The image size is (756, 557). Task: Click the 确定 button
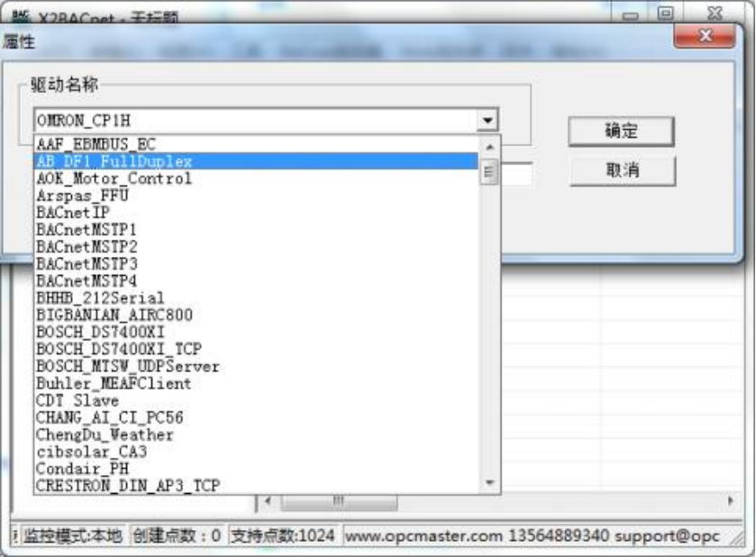621,132
